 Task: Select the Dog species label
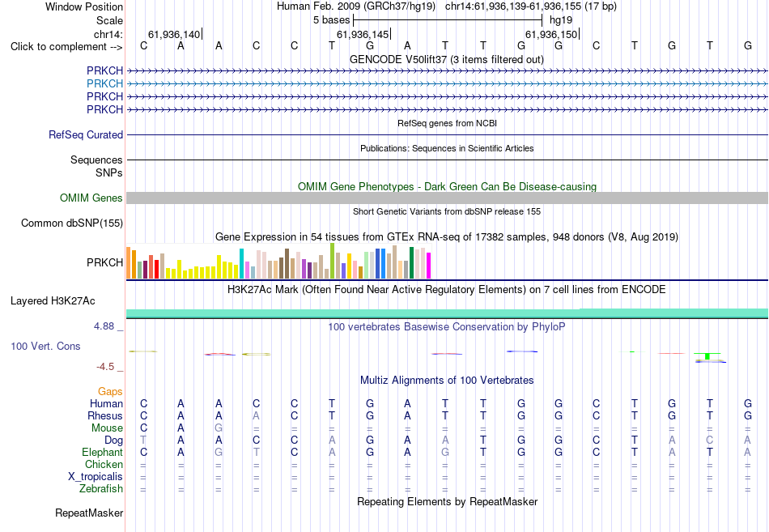pyautogui.click(x=113, y=440)
